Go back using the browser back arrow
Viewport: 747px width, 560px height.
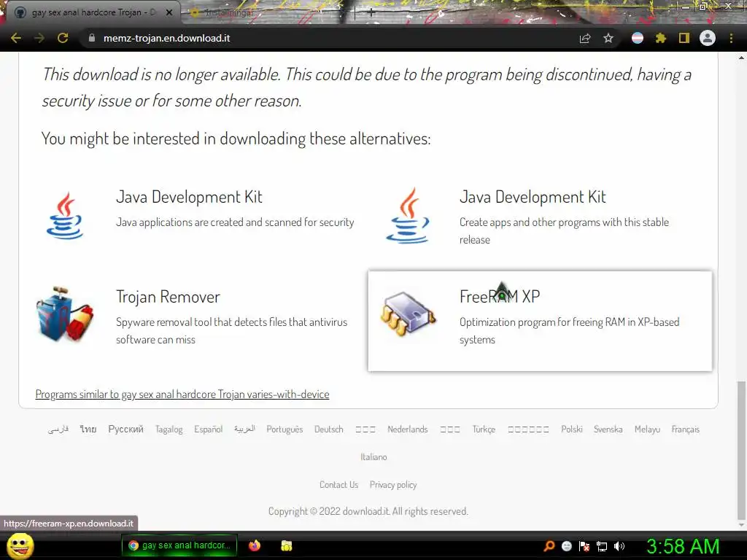point(16,38)
